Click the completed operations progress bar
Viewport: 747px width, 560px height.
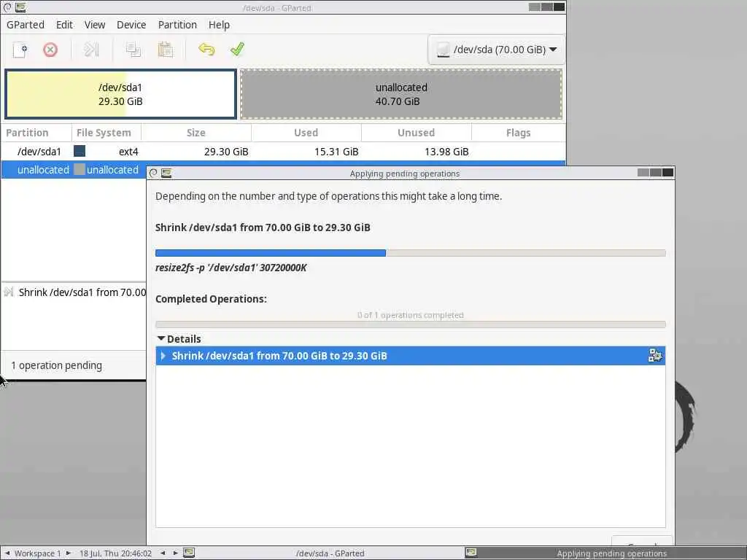tap(410, 324)
